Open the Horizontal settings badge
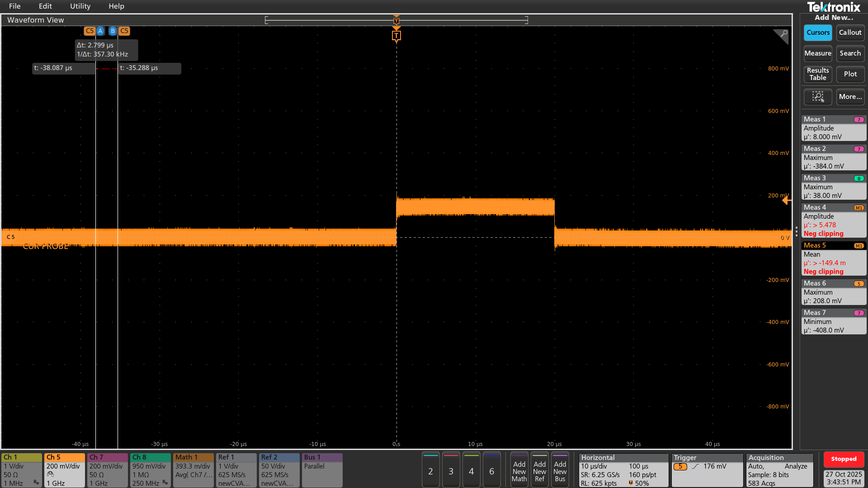 coord(623,470)
